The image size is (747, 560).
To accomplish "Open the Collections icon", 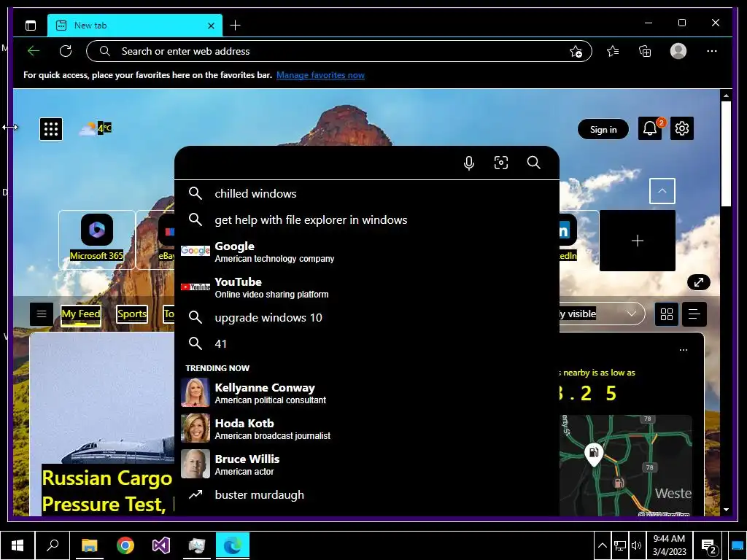I will (x=645, y=51).
